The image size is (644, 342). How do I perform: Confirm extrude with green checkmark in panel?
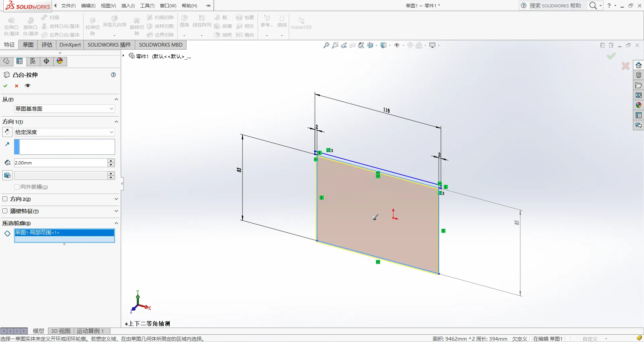[x=5, y=86]
